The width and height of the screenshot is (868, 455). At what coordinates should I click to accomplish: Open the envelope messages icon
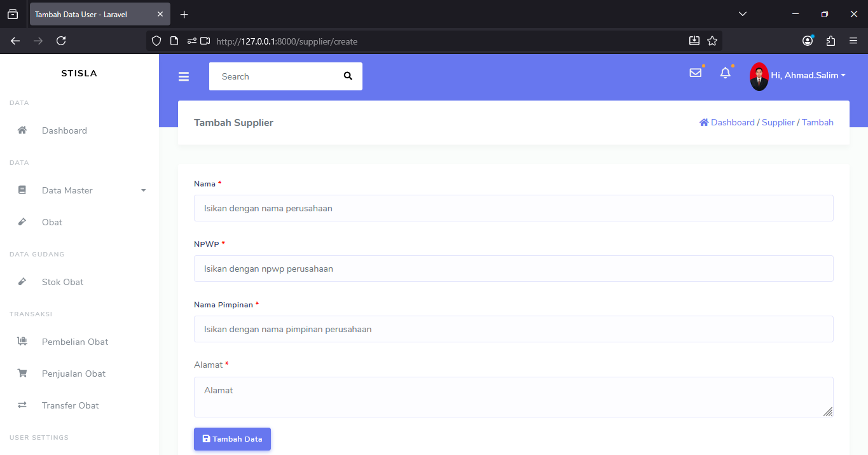695,73
